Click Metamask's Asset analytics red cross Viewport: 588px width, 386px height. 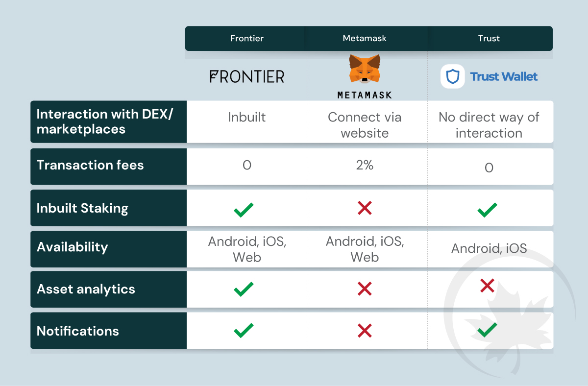click(x=365, y=289)
